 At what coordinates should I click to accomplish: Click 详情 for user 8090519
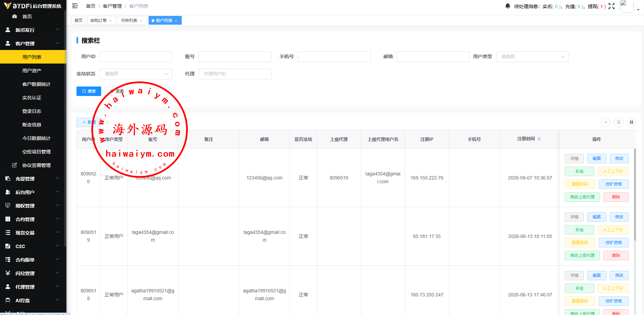pyautogui.click(x=574, y=217)
